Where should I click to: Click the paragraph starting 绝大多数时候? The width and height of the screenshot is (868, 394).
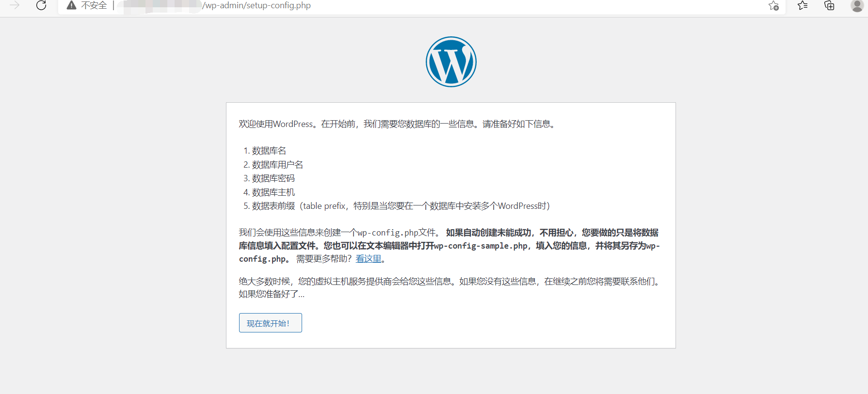[x=450, y=288]
